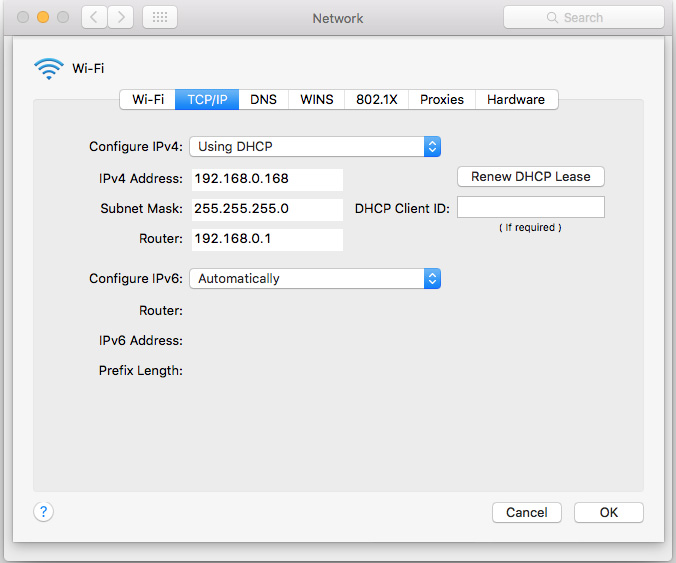Click the DHCP Client ID field
Viewport: 676px width, 563px height.
pos(531,207)
